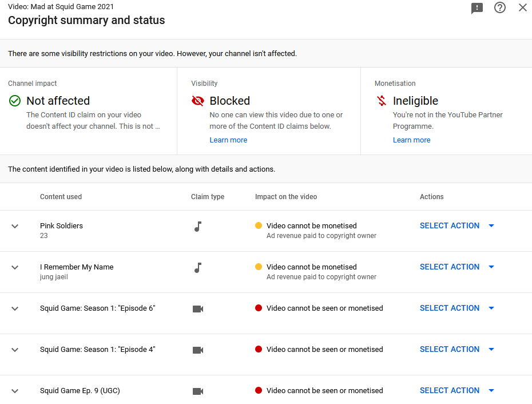Click Learn more under Visibility Blocked
The image size is (532, 404).
click(228, 140)
